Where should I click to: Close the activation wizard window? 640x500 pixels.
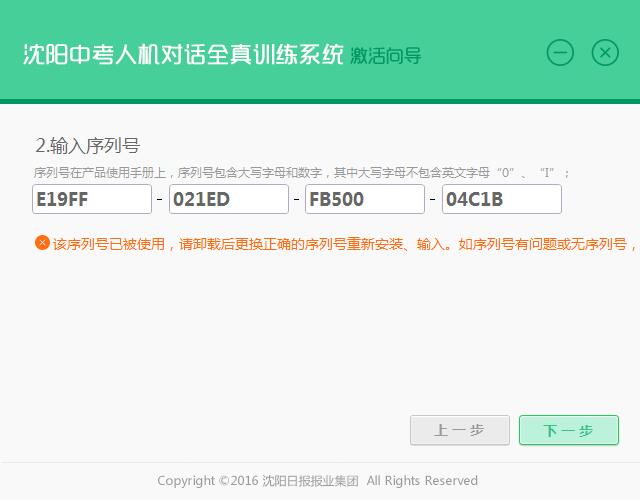coord(605,53)
